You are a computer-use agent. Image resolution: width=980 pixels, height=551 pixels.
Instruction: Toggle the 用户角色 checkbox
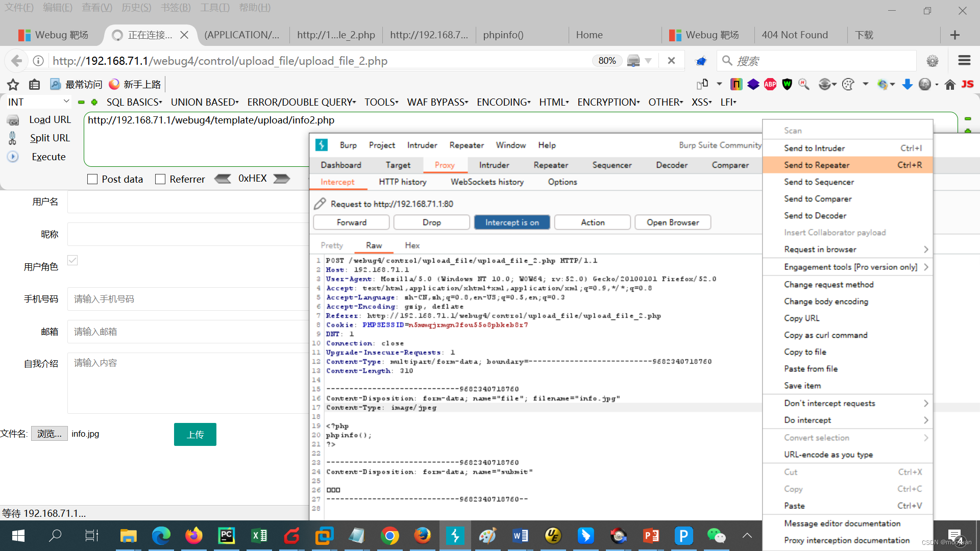72,260
